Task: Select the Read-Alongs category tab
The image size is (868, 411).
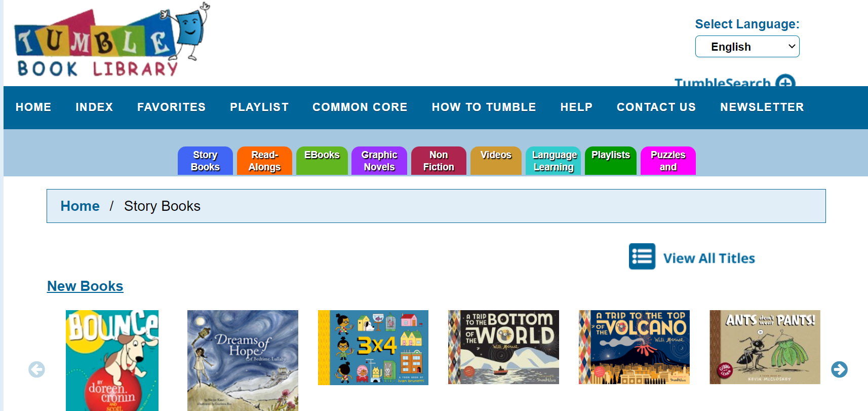Action: (x=264, y=161)
